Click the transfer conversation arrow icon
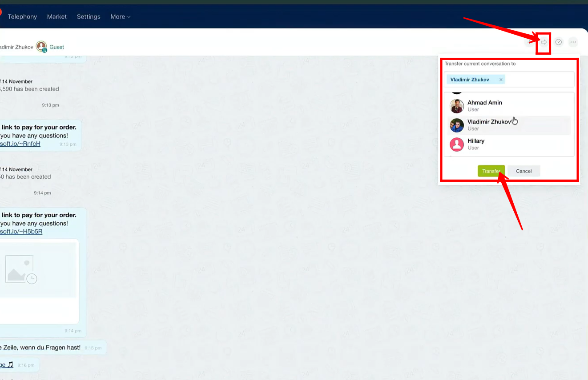This screenshot has height=380, width=588. 544,42
